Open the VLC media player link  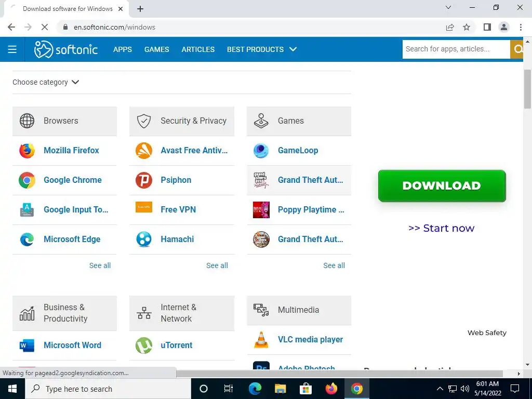pos(310,339)
